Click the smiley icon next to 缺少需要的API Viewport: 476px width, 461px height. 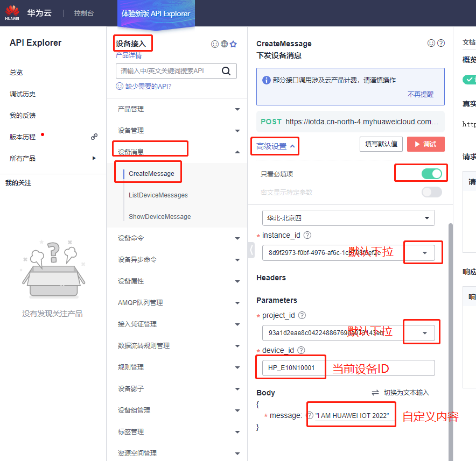(x=120, y=86)
